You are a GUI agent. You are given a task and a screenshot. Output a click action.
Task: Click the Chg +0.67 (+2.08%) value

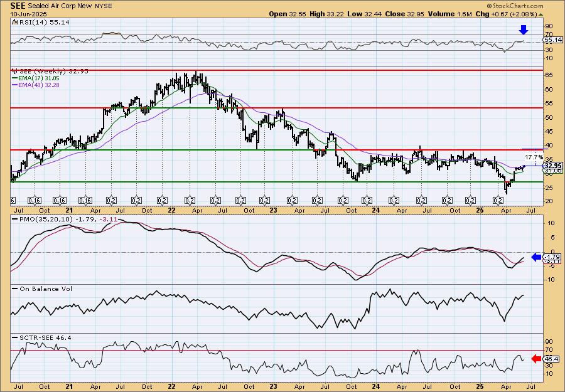pyautogui.click(x=506, y=14)
